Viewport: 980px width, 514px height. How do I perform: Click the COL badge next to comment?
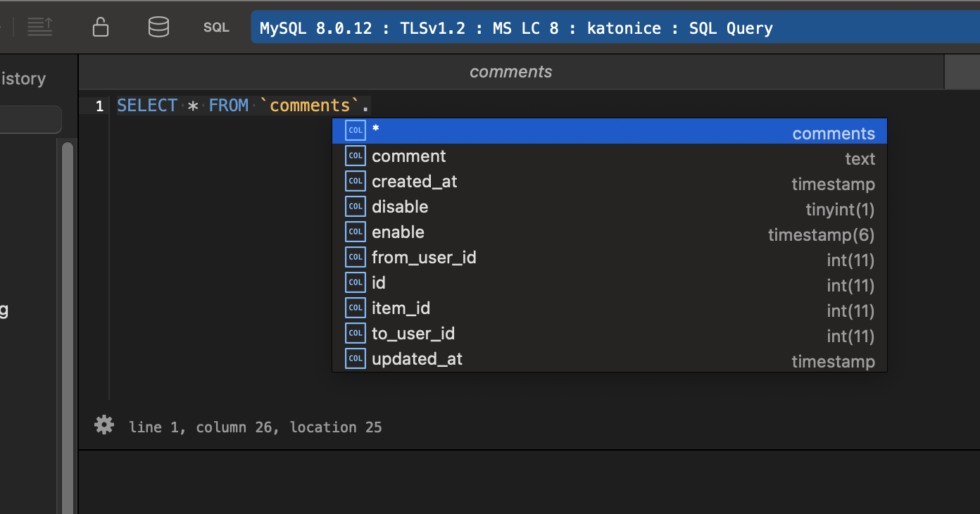point(356,156)
